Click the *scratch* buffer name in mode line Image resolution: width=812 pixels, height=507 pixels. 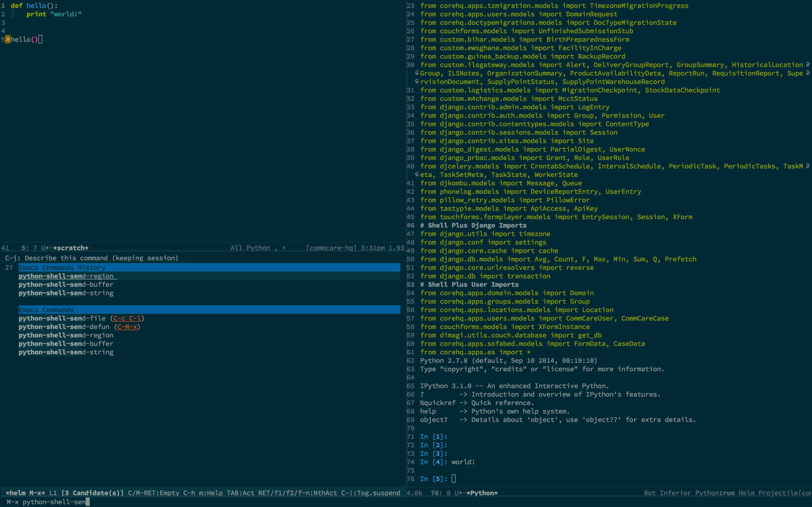click(71, 248)
